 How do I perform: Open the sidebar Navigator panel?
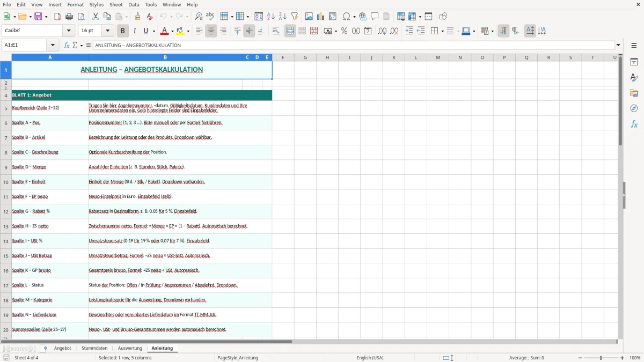pos(634,108)
